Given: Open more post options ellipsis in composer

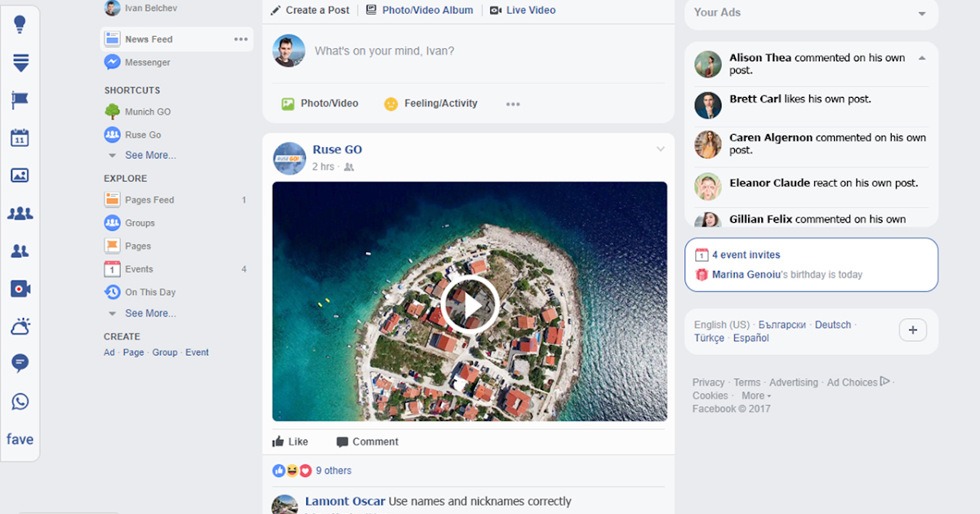Looking at the screenshot, I should click(x=513, y=104).
